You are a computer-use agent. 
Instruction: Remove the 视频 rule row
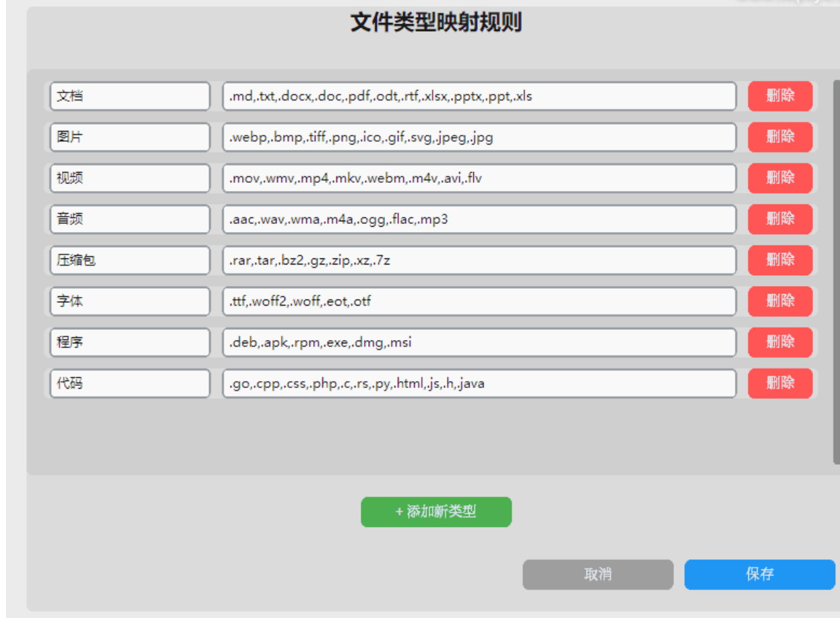point(780,178)
